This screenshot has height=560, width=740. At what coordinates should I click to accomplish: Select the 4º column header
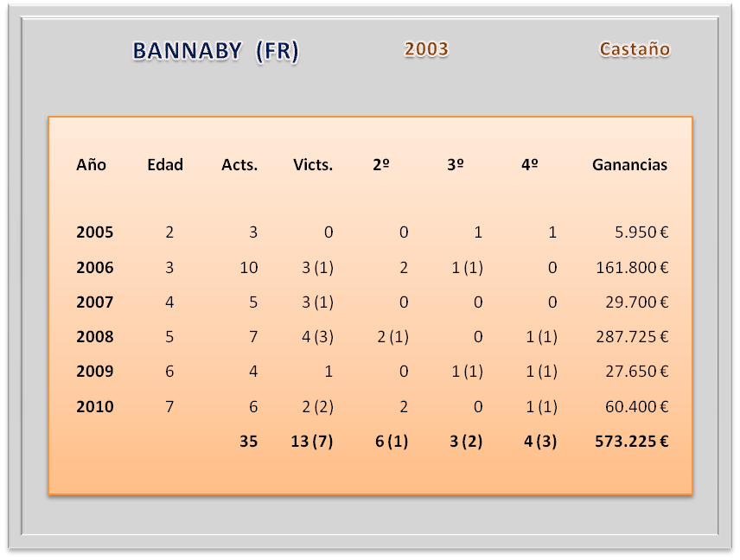530,164
